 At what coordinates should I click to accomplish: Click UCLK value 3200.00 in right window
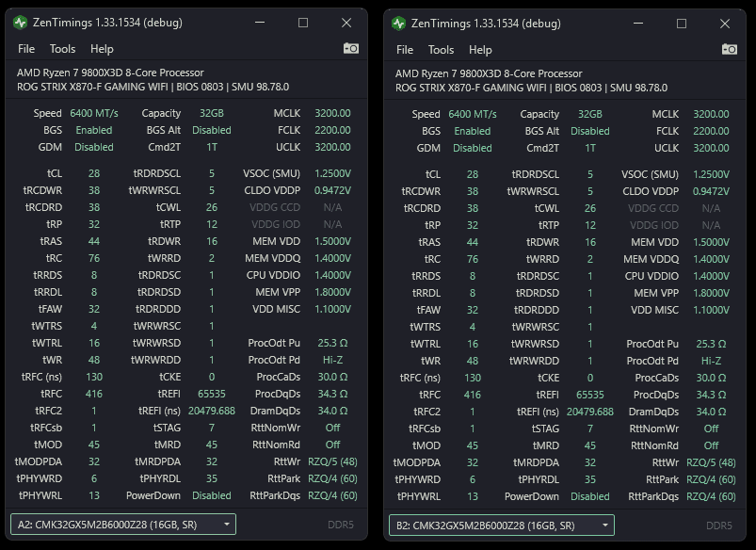711,148
